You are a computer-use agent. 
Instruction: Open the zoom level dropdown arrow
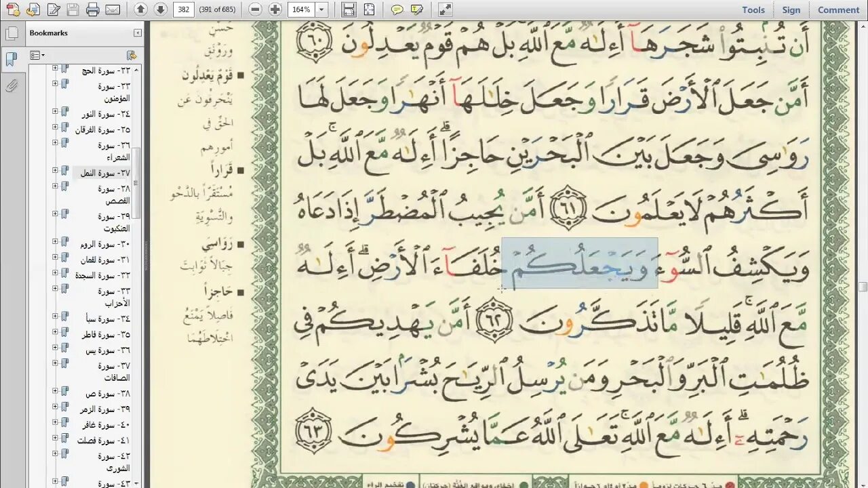pyautogui.click(x=321, y=9)
